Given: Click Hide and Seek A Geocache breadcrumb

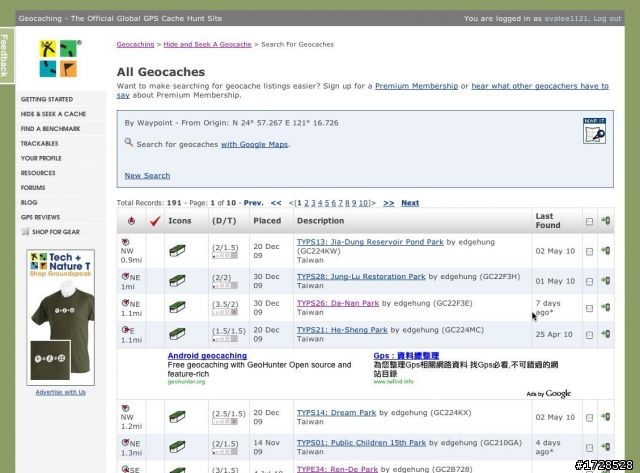Looking at the screenshot, I should point(207,44).
